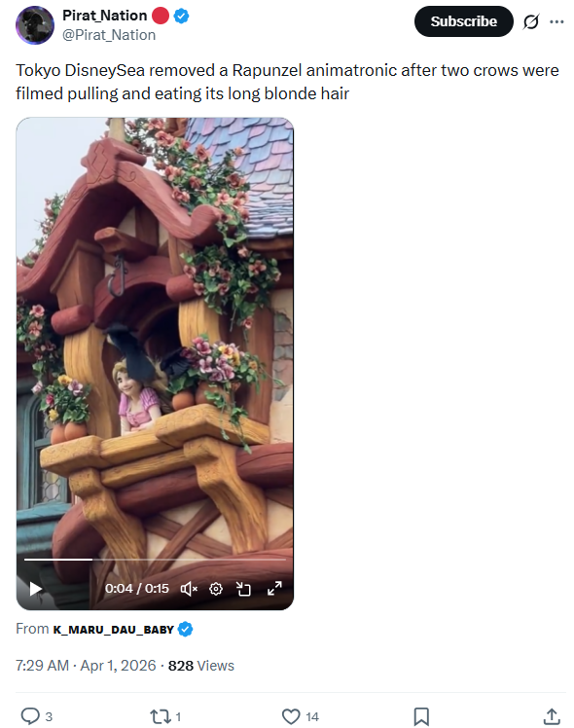The height and width of the screenshot is (728, 574).
Task: Click the video progress bar
Action: (x=155, y=560)
